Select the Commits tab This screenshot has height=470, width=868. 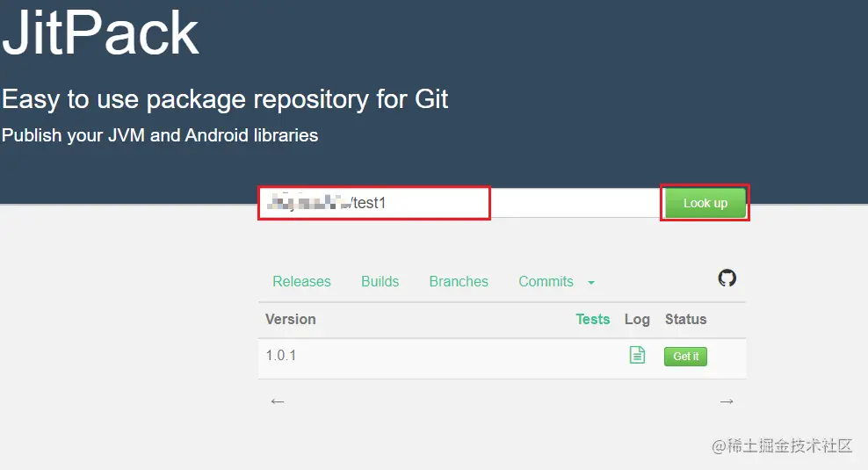click(x=546, y=282)
